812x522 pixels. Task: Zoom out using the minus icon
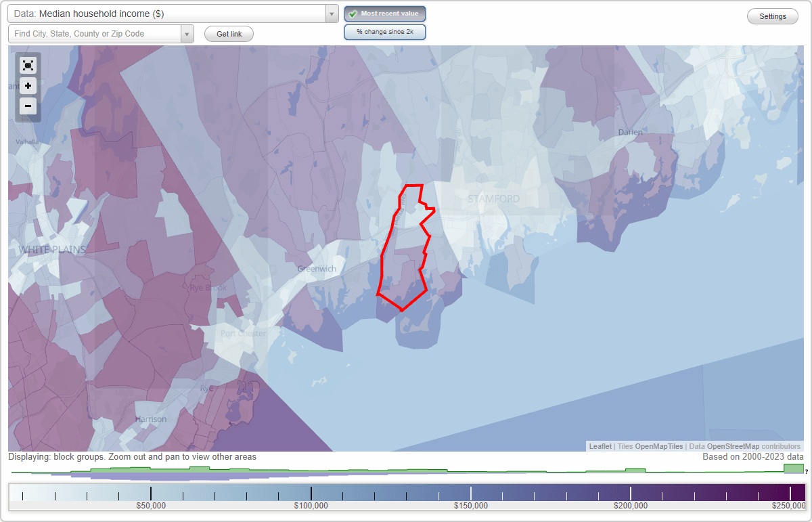pyautogui.click(x=28, y=106)
